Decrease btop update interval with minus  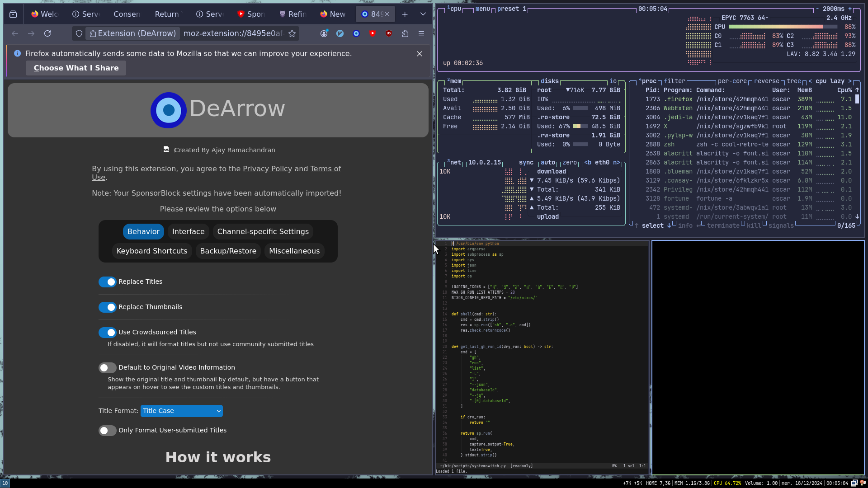tap(817, 9)
